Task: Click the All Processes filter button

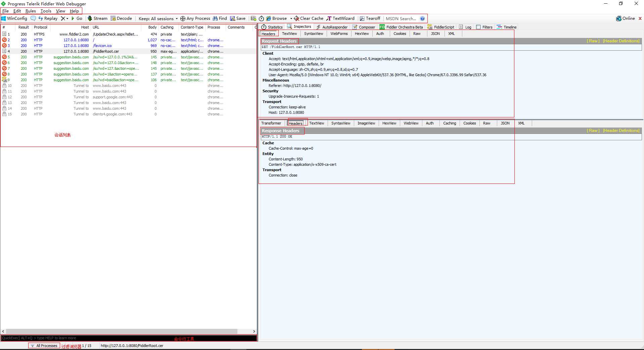Action: [44, 346]
